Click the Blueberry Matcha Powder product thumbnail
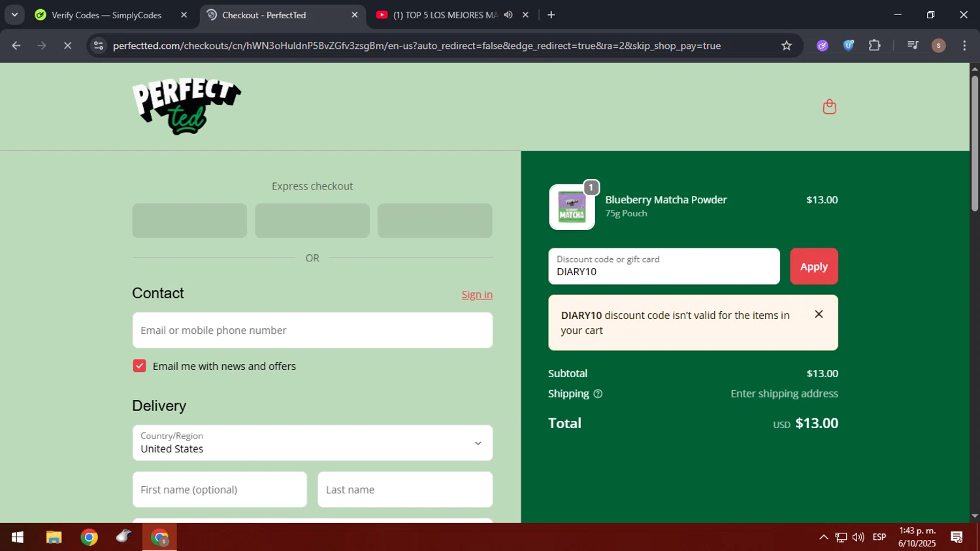This screenshot has width=980, height=551. pos(572,207)
